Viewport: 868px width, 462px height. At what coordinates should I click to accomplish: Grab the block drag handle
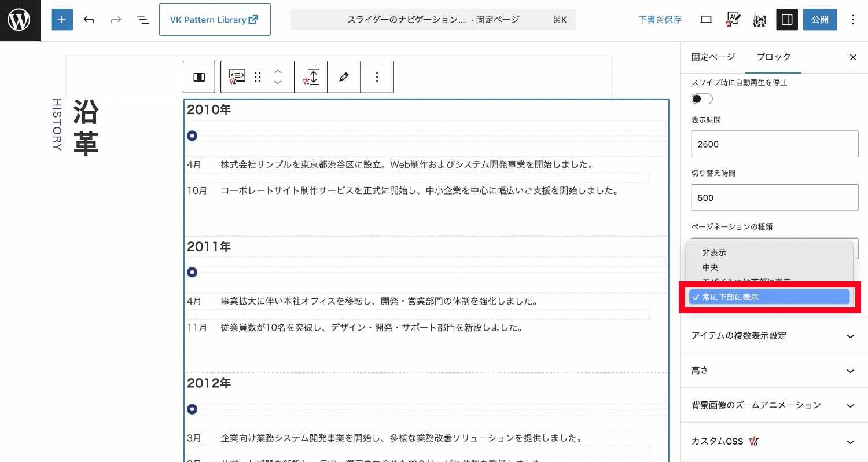click(258, 77)
